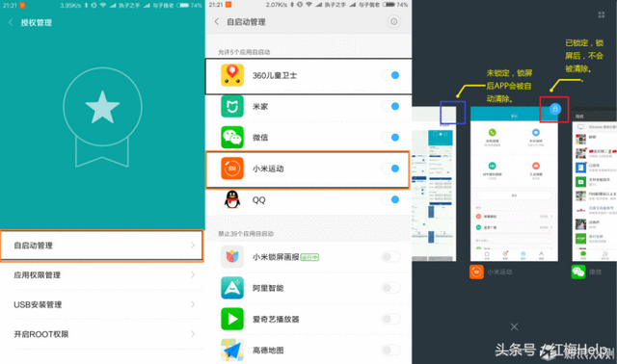Screen dimensions: 617x364
Task: Open 开启ROOT权限 menu entry
Action: pyautogui.click(x=102, y=334)
